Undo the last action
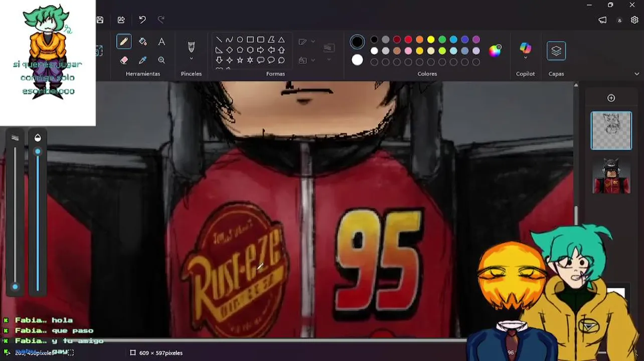Image resolution: width=644 pixels, height=361 pixels. (142, 20)
